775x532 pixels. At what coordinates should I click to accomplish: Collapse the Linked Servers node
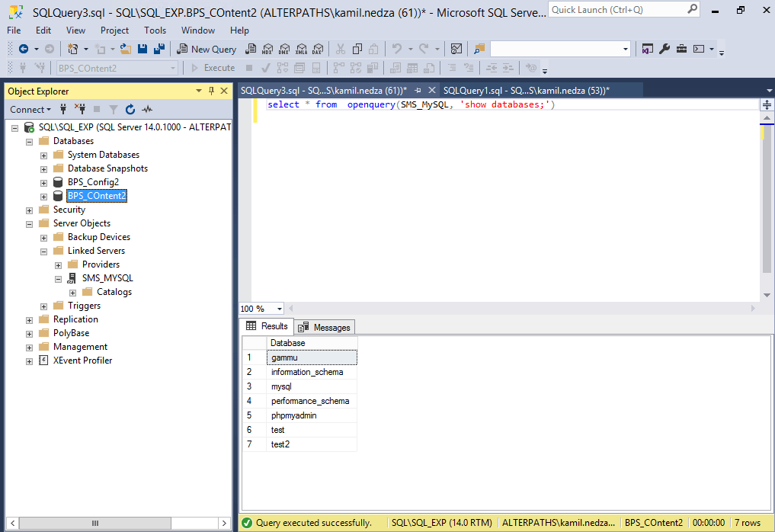pos(43,250)
